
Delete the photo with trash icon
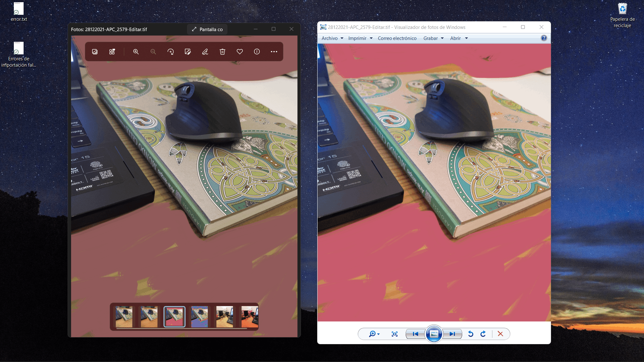222,52
